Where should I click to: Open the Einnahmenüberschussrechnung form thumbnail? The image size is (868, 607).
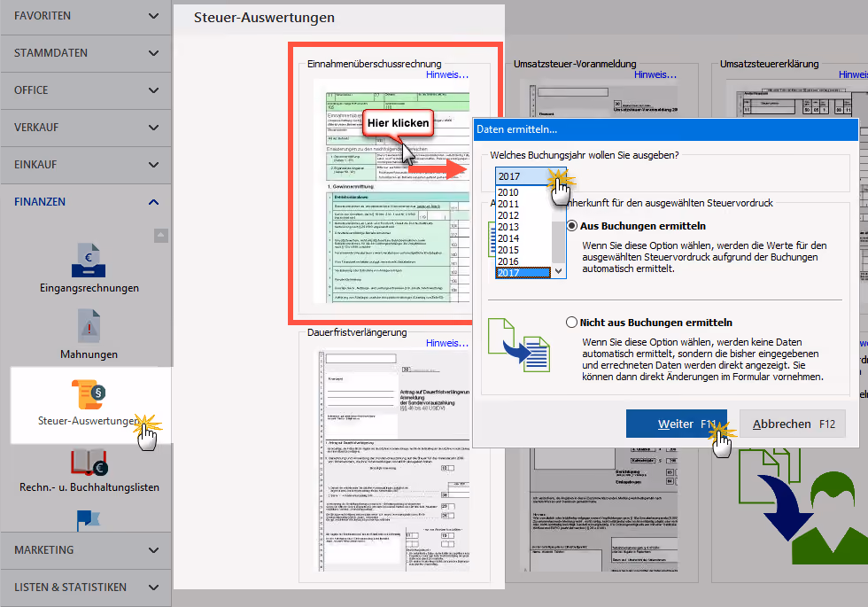point(391,191)
